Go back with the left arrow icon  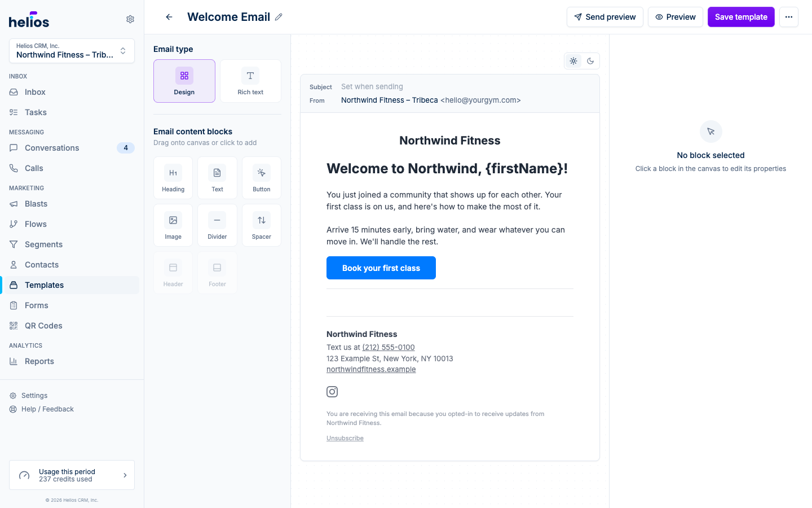pos(169,17)
